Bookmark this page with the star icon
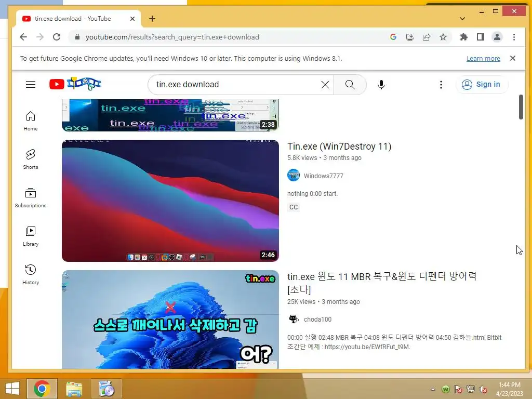The height and width of the screenshot is (399, 532). [443, 37]
